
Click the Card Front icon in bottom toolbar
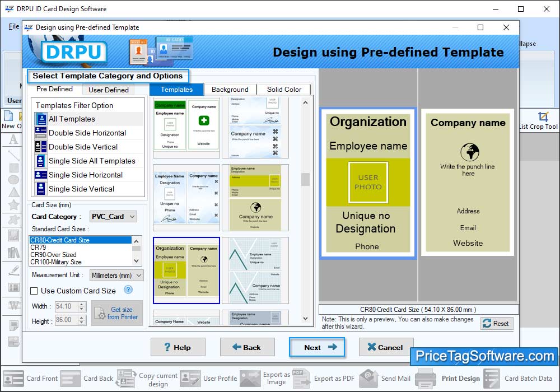click(13, 379)
